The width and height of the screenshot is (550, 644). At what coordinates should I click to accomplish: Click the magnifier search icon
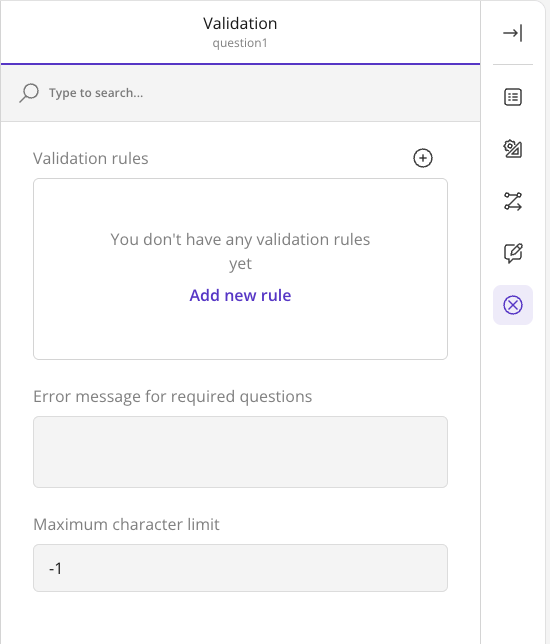[x=29, y=93]
